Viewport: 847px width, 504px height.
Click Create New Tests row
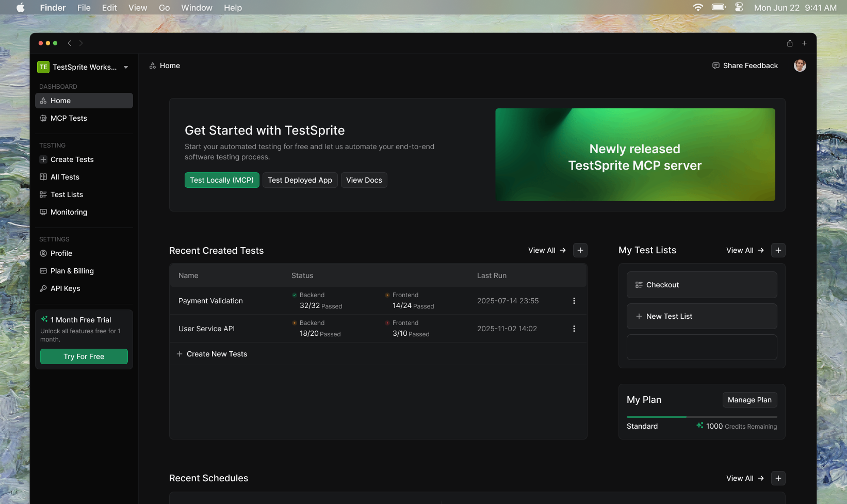click(x=378, y=354)
